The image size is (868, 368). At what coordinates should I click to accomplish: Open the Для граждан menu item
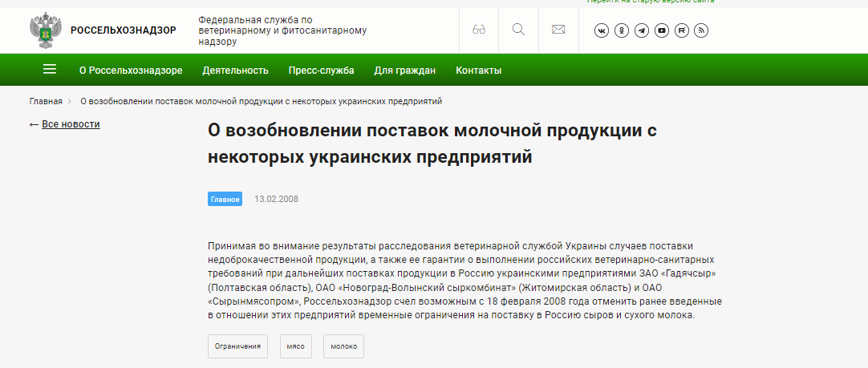(x=404, y=71)
